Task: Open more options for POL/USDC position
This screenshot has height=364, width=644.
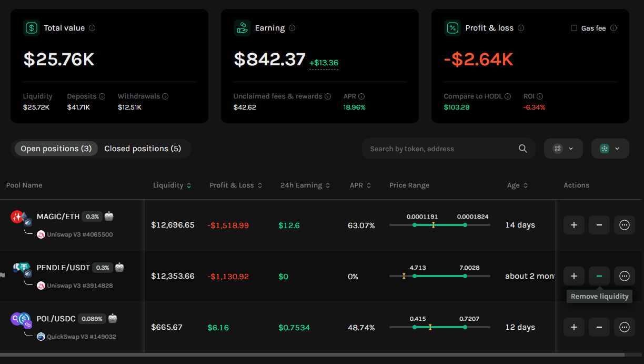Action: coord(625,327)
